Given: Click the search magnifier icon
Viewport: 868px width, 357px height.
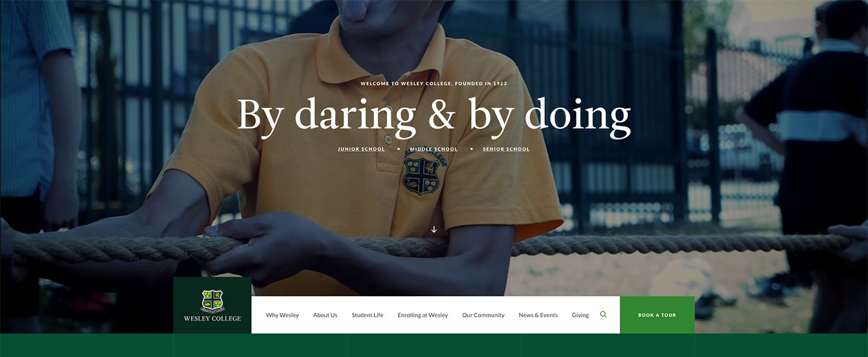Looking at the screenshot, I should tap(603, 315).
